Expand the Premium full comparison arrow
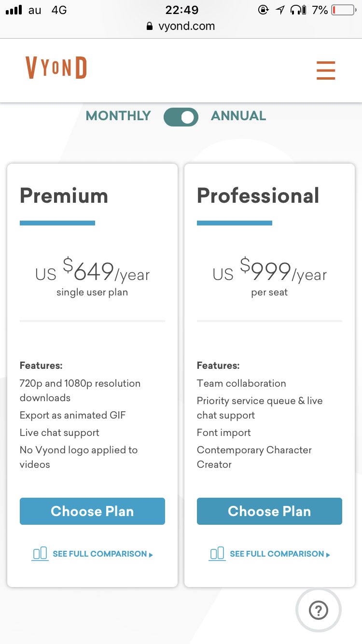 tap(151, 555)
